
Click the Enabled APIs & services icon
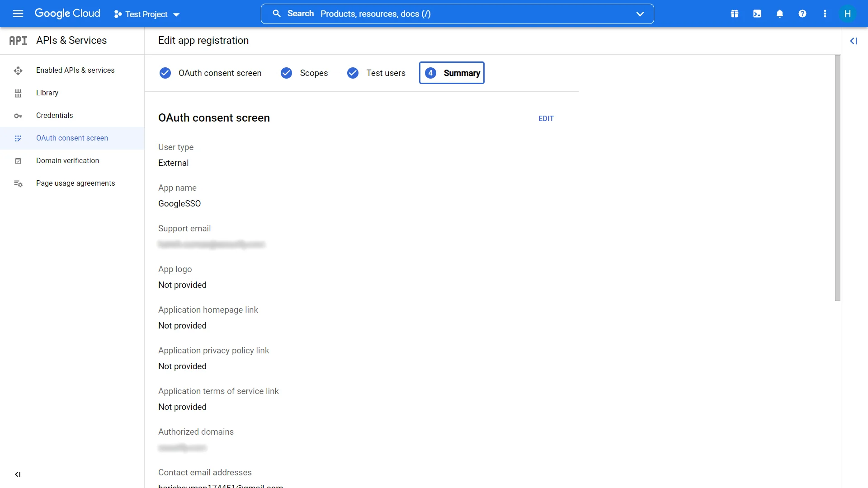(18, 70)
